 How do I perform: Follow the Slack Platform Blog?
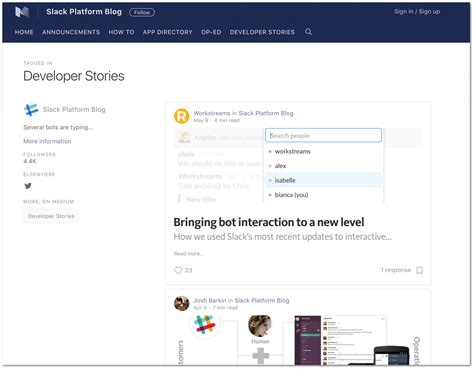142,12
